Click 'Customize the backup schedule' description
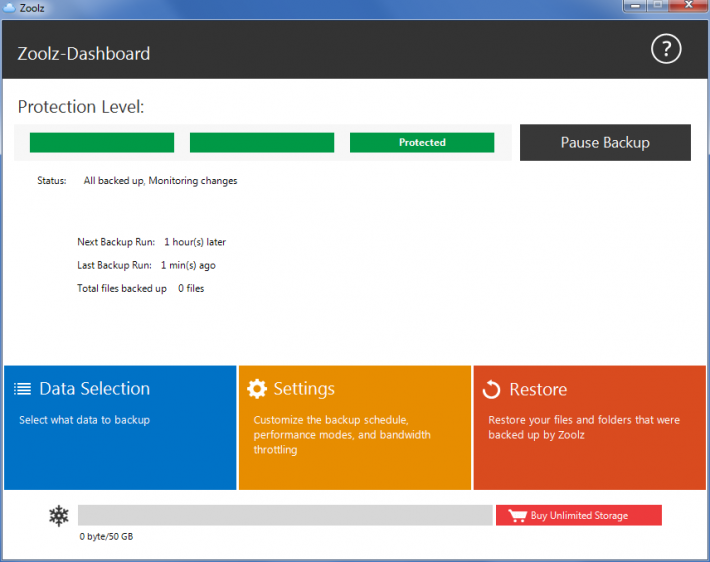Viewport: 710px width, 562px height. [342, 435]
